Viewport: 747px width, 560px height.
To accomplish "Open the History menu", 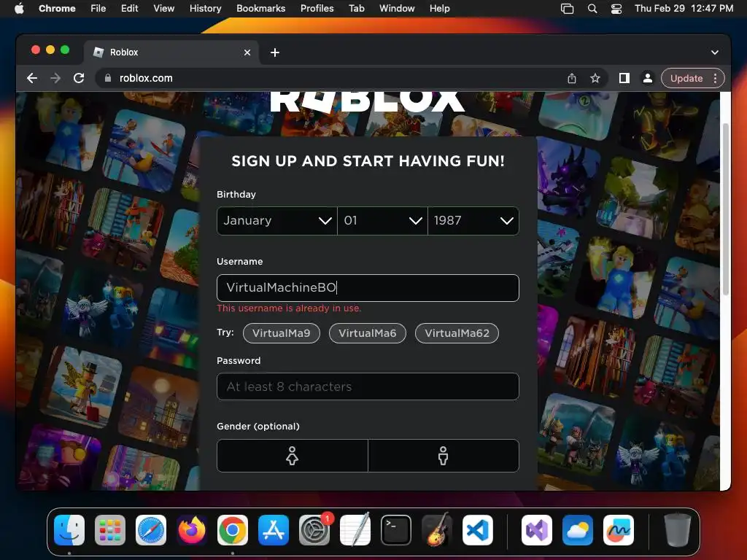I will 205,8.
